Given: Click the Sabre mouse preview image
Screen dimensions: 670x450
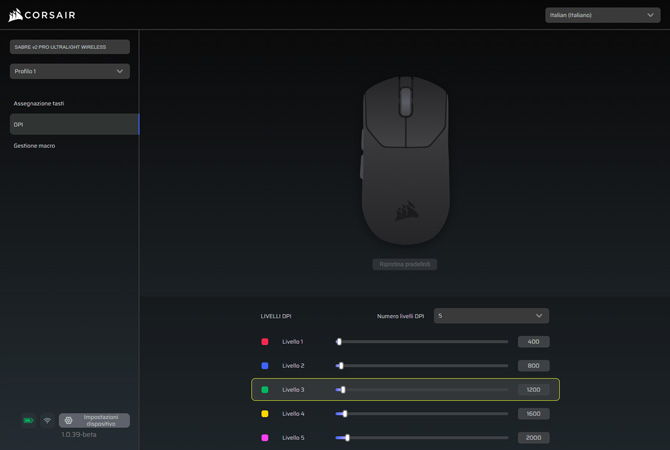Looking at the screenshot, I should [x=405, y=160].
